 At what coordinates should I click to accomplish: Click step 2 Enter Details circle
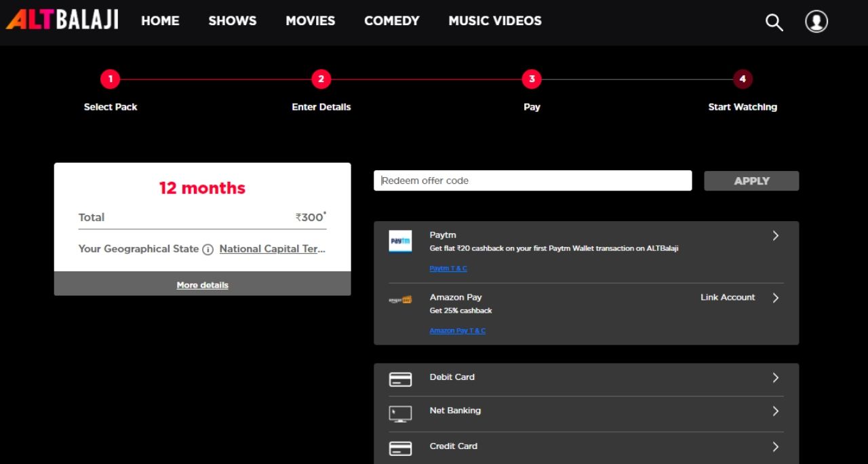pos(321,79)
